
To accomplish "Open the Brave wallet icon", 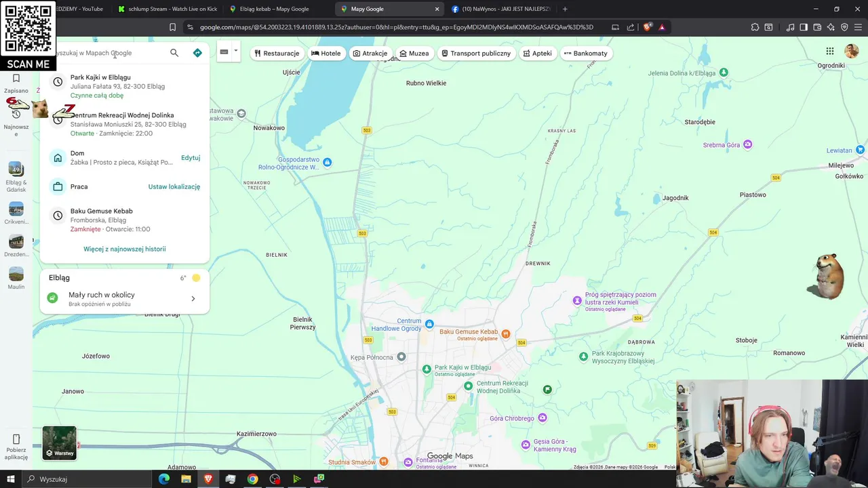I will point(818,27).
